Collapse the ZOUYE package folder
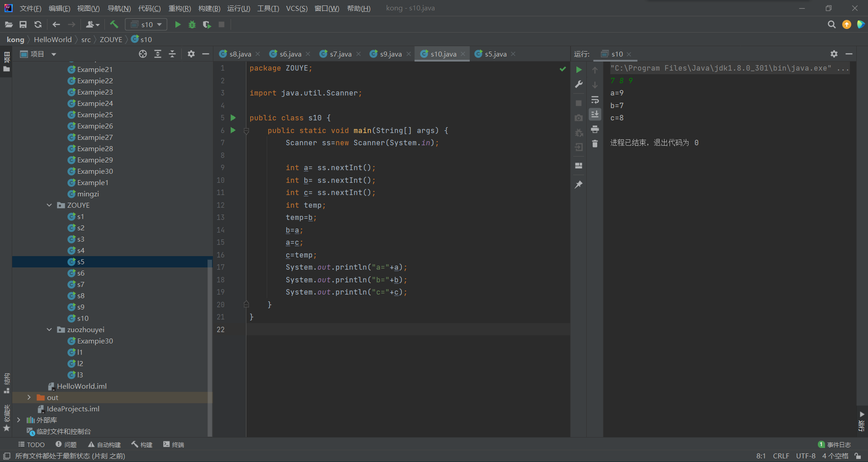This screenshot has width=868, height=462. 49,205
